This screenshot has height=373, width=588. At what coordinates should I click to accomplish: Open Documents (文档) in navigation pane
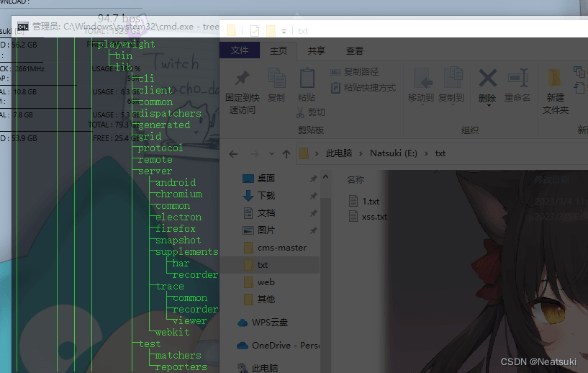click(x=266, y=212)
